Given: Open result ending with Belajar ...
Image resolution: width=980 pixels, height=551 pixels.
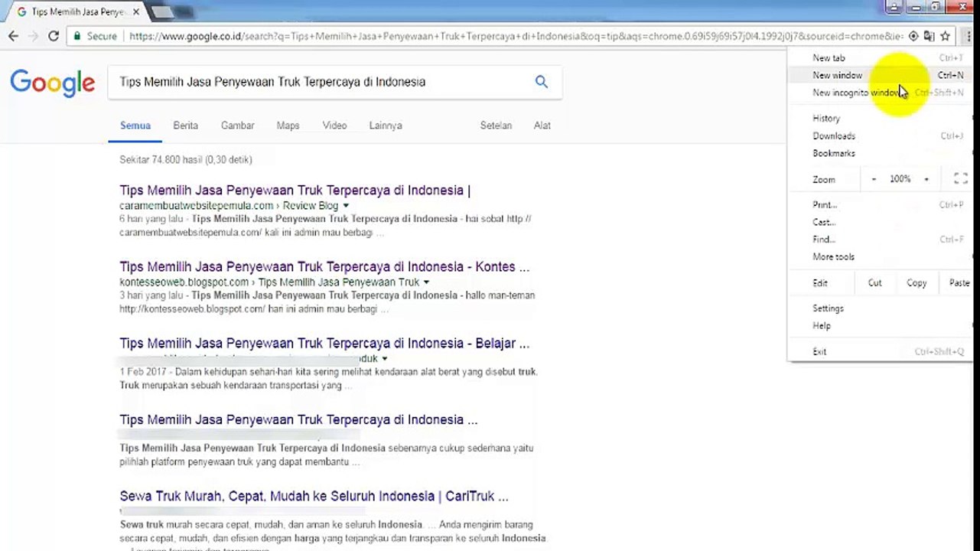Looking at the screenshot, I should [324, 344].
